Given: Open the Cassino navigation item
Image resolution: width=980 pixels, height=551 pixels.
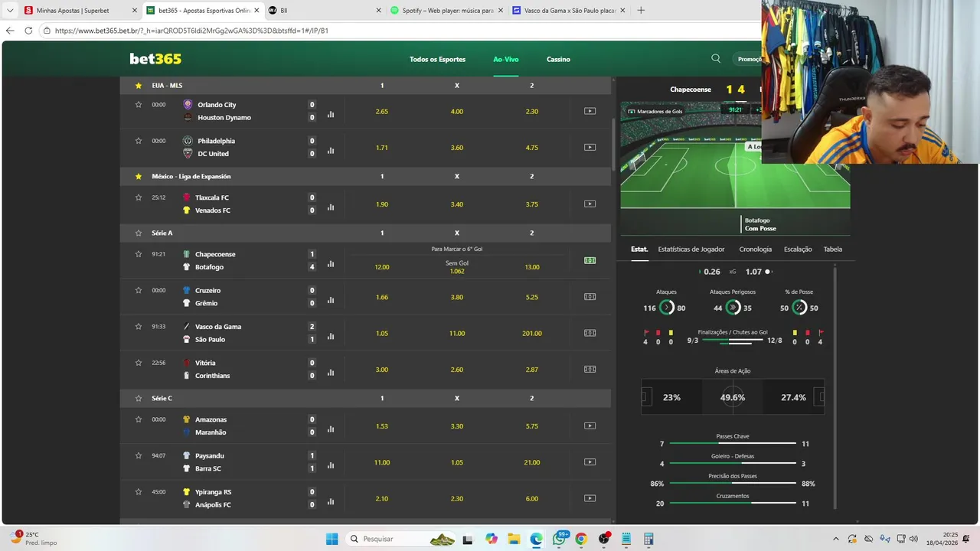Looking at the screenshot, I should coord(558,59).
